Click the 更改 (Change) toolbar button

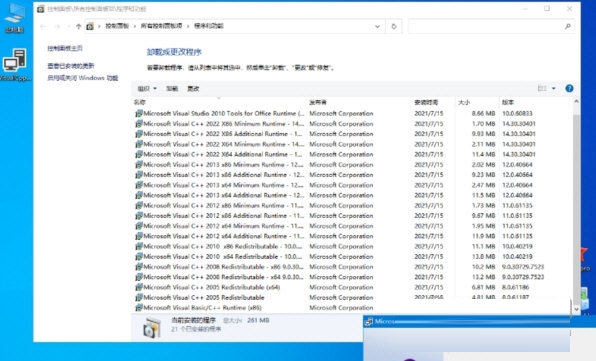193,89
